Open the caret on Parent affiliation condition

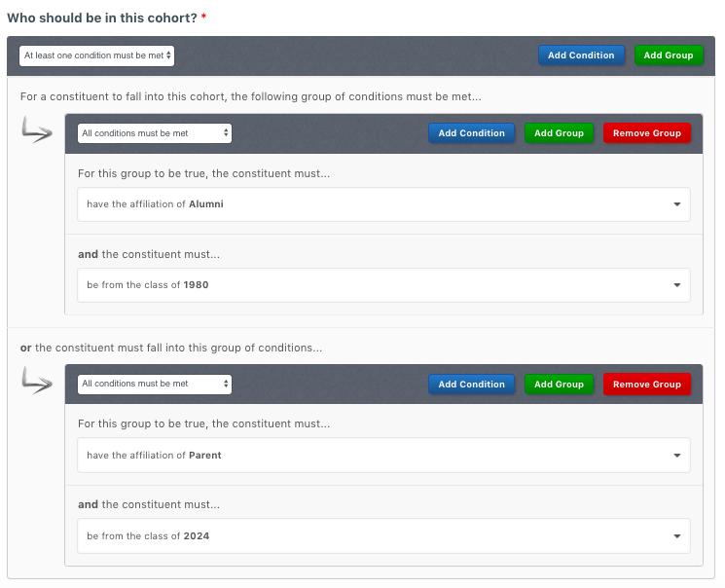pyautogui.click(x=677, y=456)
